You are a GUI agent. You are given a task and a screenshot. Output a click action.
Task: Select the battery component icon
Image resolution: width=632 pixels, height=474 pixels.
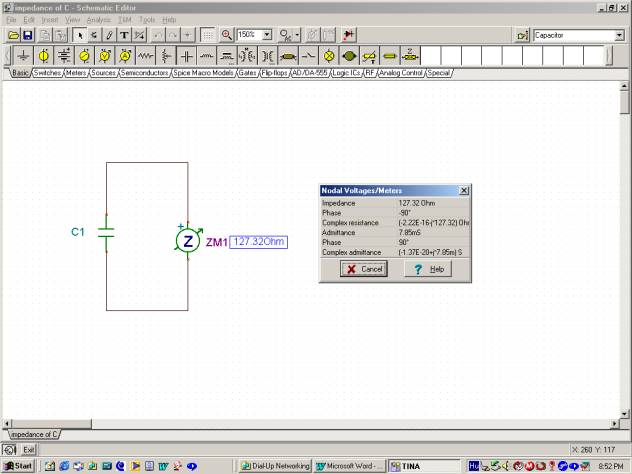[x=64, y=56]
